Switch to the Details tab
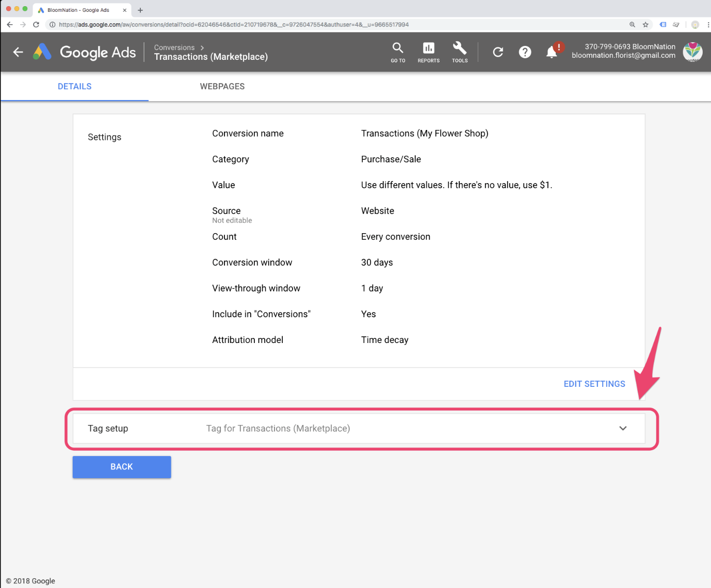This screenshot has height=588, width=711. (74, 87)
